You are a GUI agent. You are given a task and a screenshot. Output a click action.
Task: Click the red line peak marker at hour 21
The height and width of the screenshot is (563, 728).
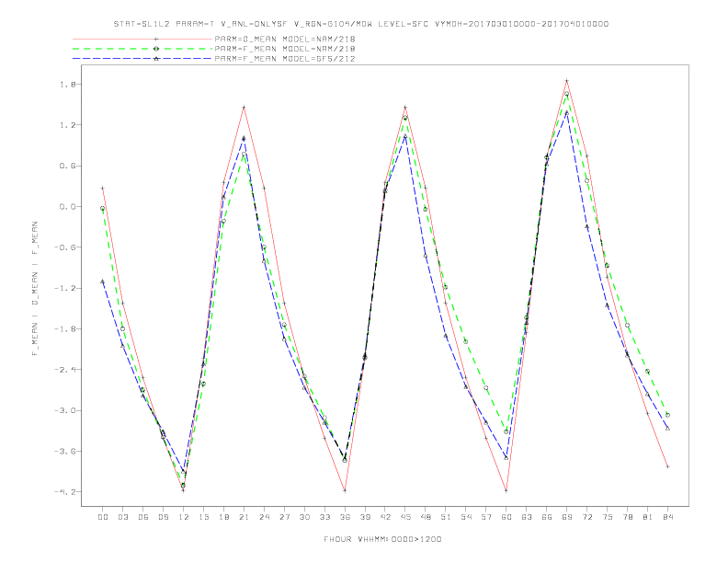pos(244,108)
